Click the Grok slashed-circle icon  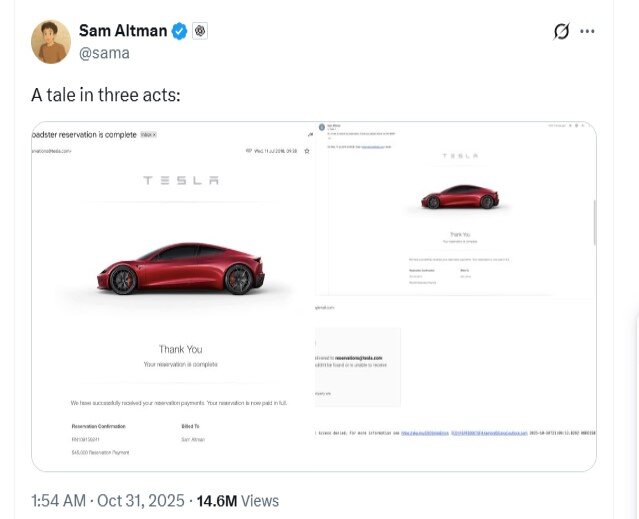click(x=561, y=31)
